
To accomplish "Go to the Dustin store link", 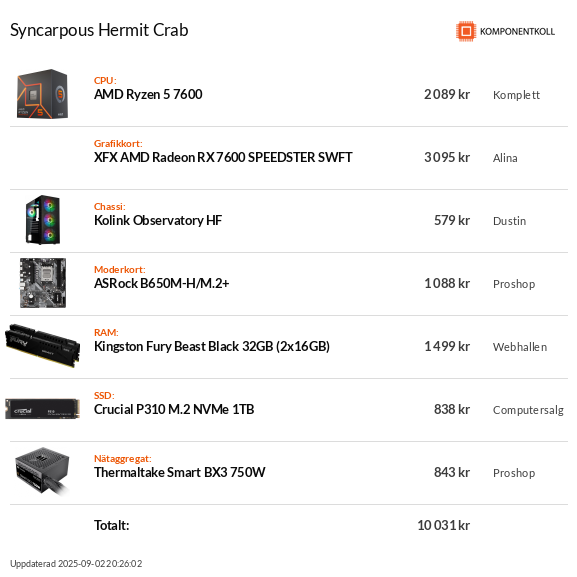I will (x=510, y=221).
